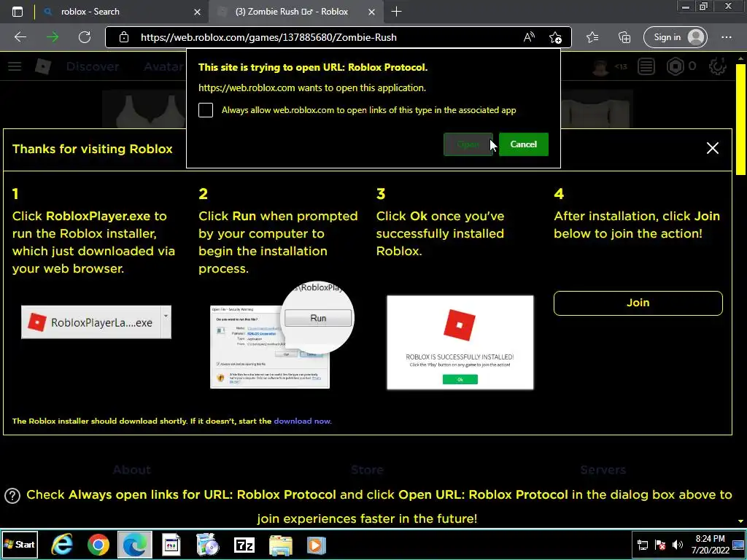Refresh the Roblox page
Screen dimensions: 747x560
coord(85,37)
